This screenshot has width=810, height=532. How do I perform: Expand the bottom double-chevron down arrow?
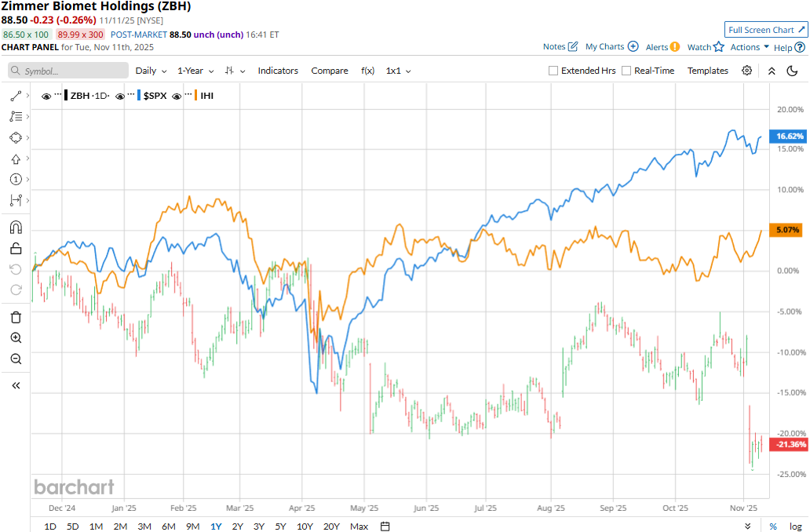pyautogui.click(x=747, y=527)
